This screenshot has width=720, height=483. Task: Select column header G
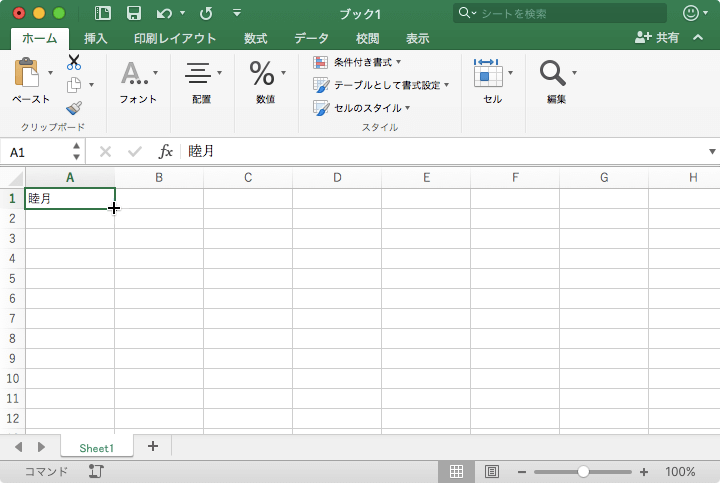click(604, 178)
